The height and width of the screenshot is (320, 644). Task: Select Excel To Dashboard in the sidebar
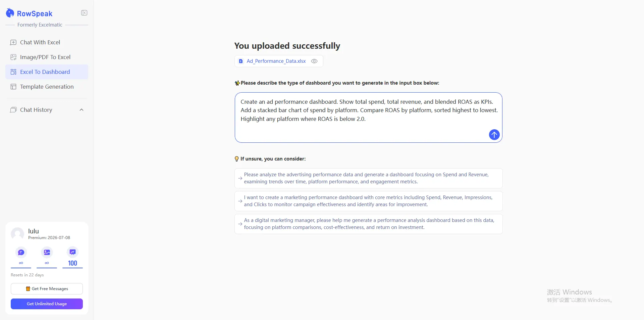click(45, 72)
